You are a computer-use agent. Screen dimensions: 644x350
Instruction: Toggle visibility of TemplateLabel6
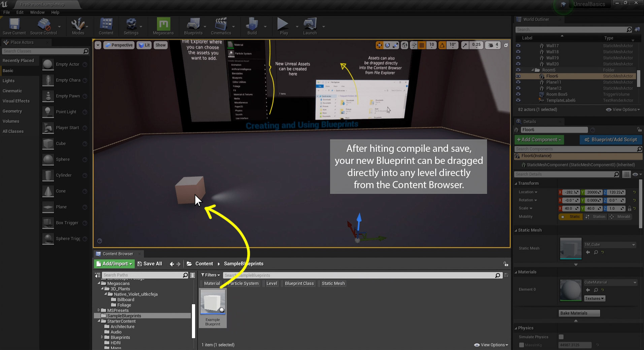pyautogui.click(x=518, y=100)
